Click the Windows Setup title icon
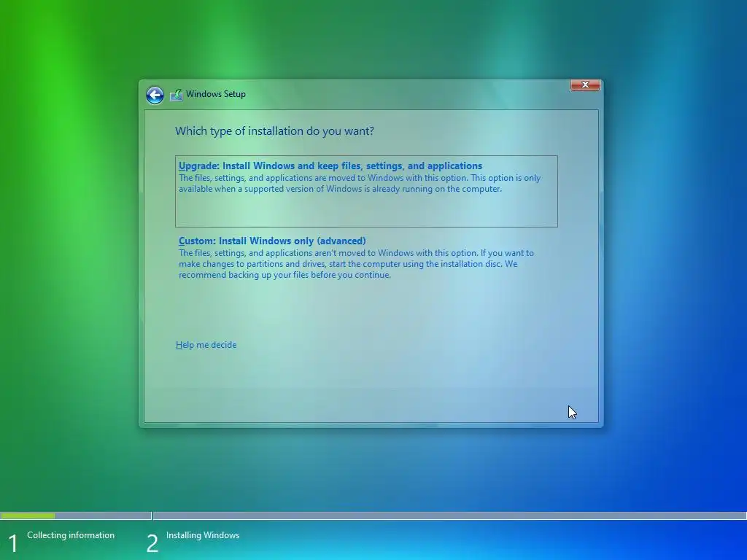 (177, 95)
